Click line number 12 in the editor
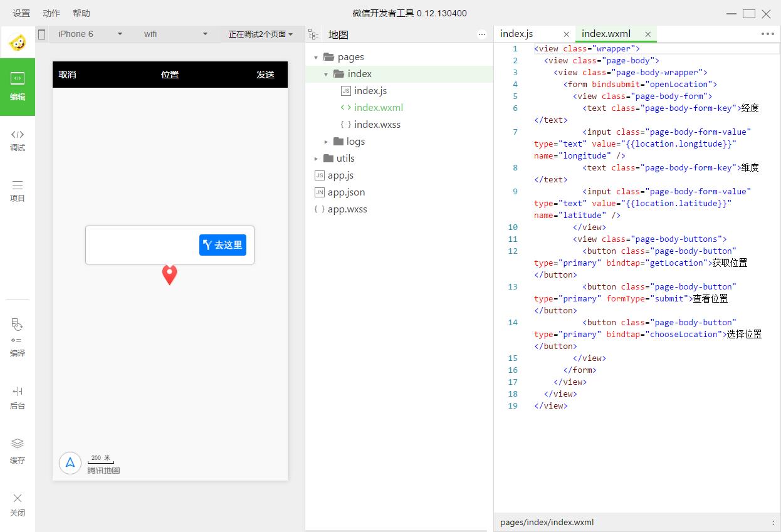The image size is (781, 532). (x=513, y=251)
